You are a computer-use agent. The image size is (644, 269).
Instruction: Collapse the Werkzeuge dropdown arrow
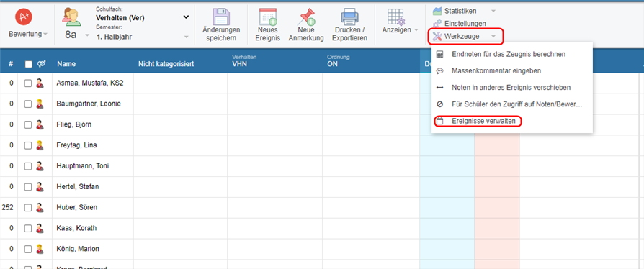(x=493, y=37)
